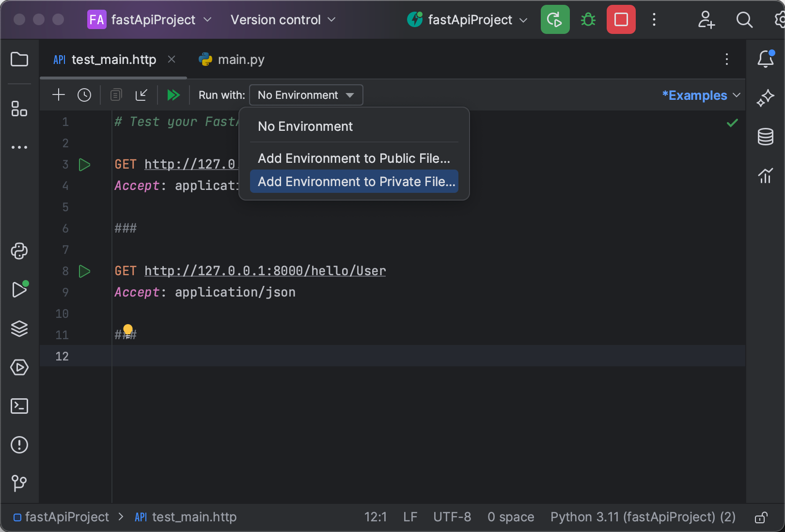
Task: Open the Terminal tool window
Action: [19, 406]
